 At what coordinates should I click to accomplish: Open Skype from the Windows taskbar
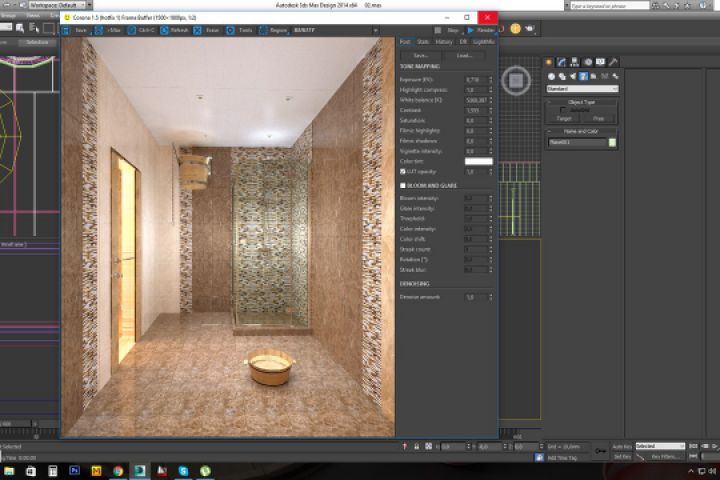[183, 471]
